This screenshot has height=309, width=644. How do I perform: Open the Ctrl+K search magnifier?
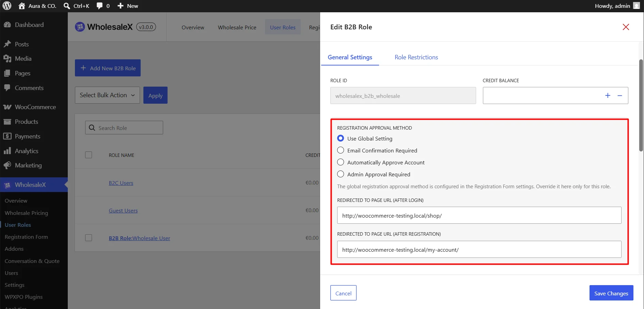(67, 6)
